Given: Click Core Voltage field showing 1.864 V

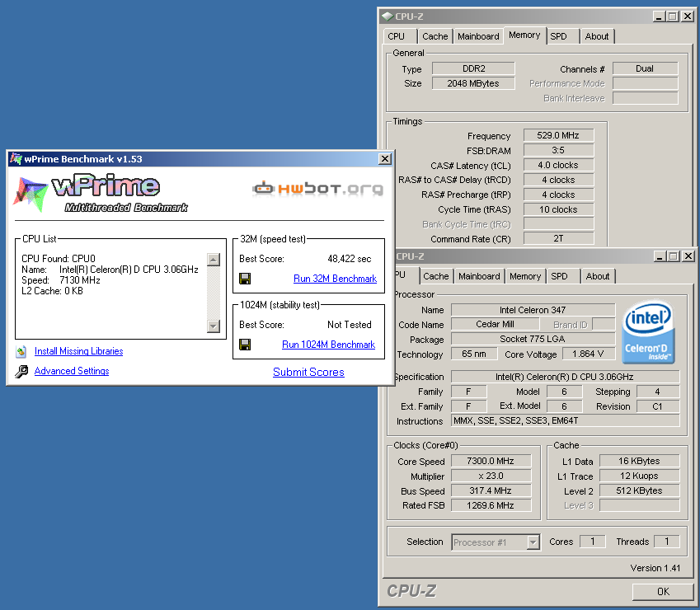Looking at the screenshot, I should pyautogui.click(x=588, y=354).
